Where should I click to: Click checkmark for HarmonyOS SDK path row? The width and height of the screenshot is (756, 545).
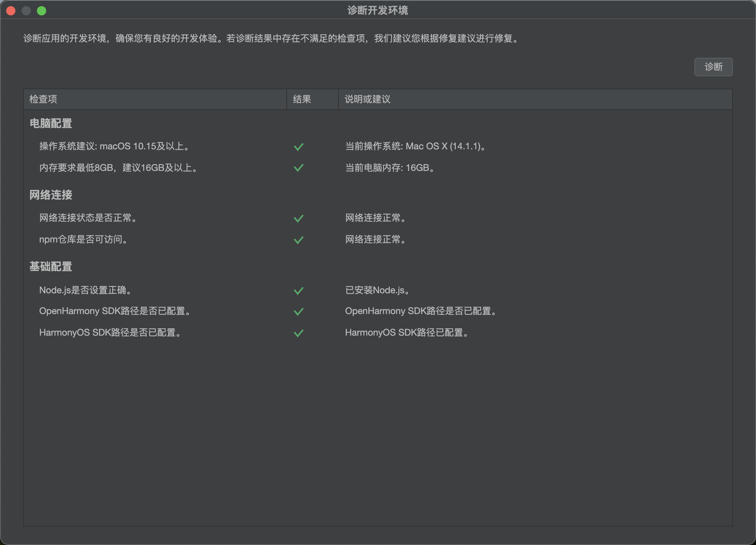(299, 333)
